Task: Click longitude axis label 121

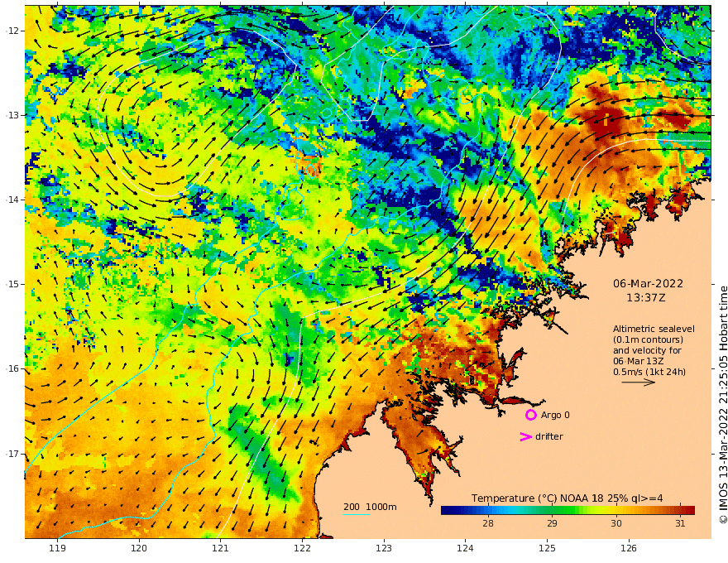Action: [x=221, y=548]
